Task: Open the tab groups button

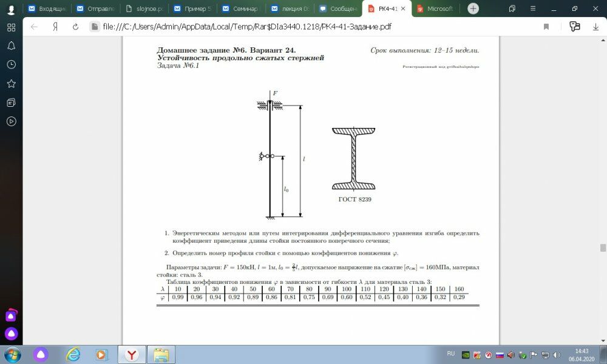Action: 512,8
